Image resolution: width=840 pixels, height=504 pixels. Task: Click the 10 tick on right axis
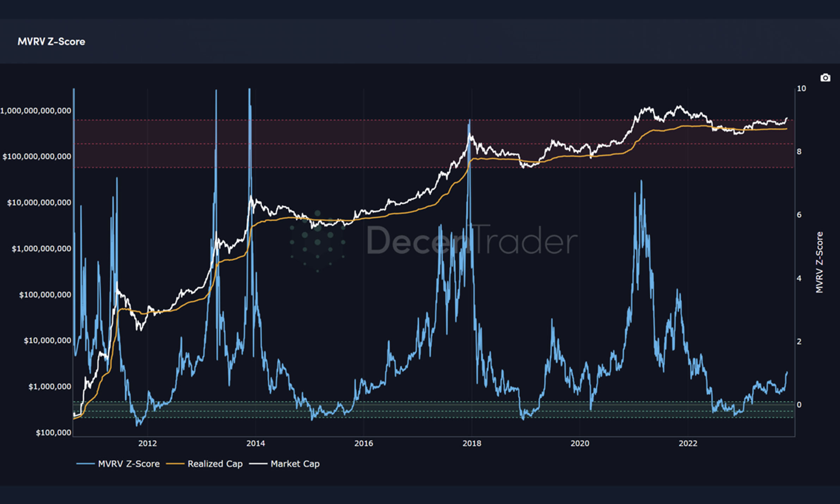(x=801, y=88)
